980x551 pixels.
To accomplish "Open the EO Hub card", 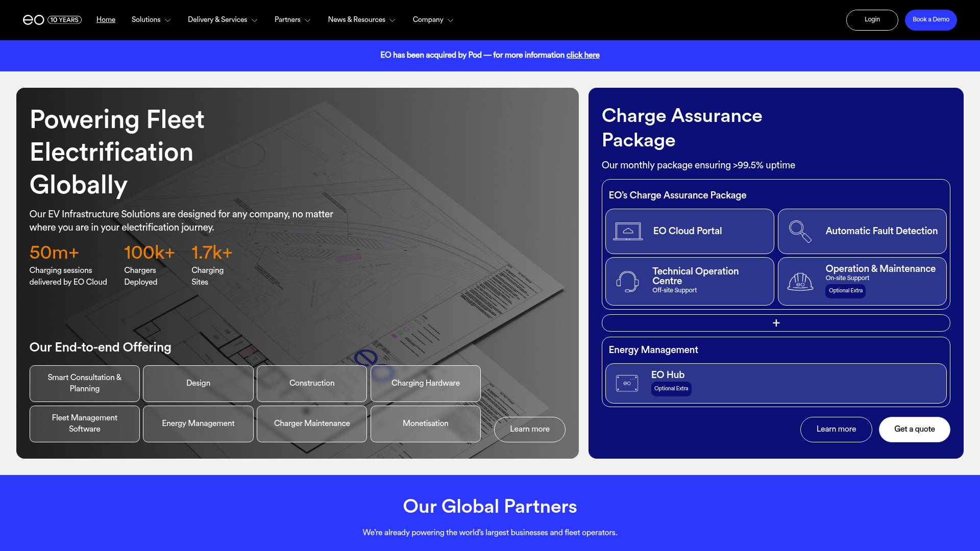I will click(776, 383).
